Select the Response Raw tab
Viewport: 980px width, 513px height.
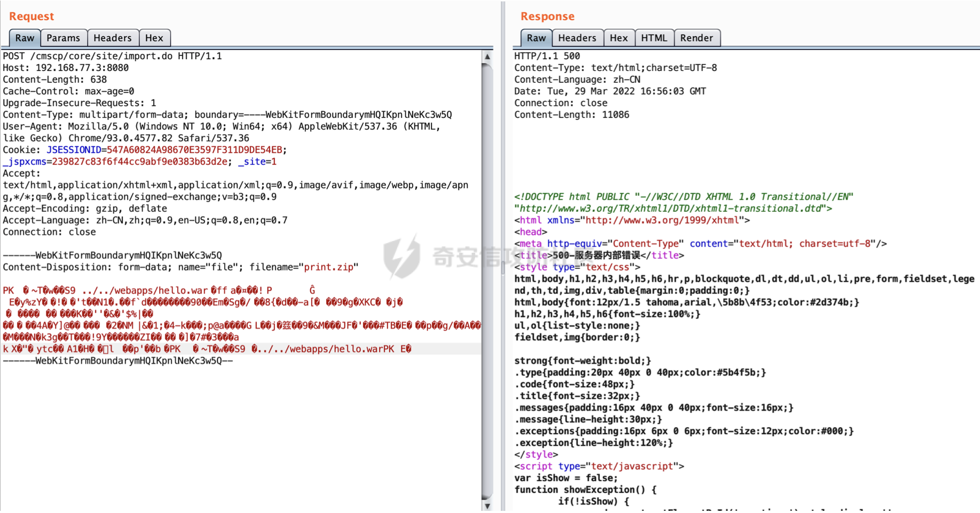536,38
